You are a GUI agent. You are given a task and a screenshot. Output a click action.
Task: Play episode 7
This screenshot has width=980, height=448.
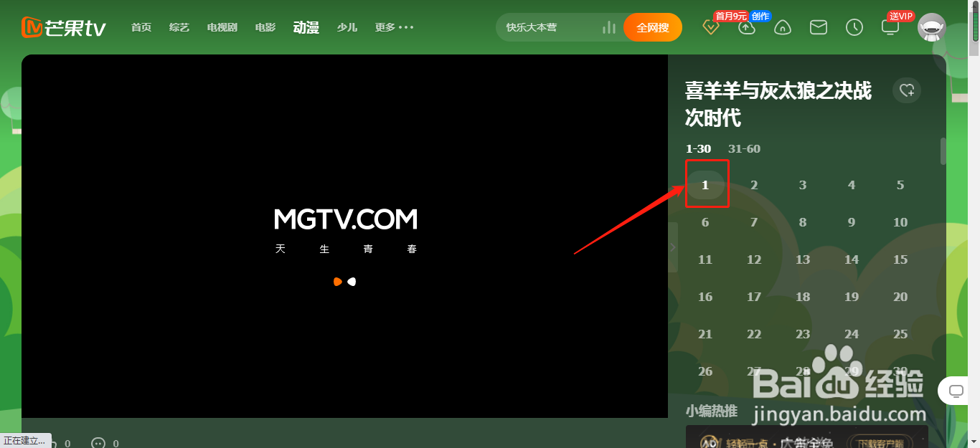[754, 222]
